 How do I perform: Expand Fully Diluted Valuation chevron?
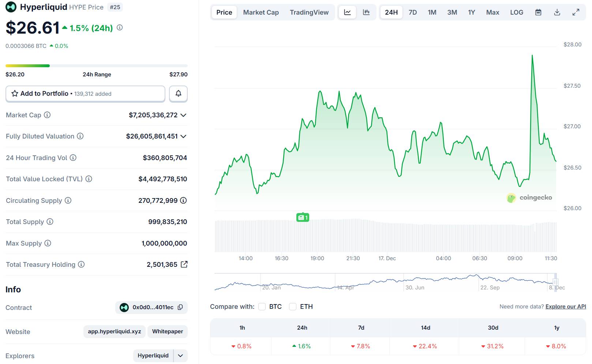click(184, 136)
